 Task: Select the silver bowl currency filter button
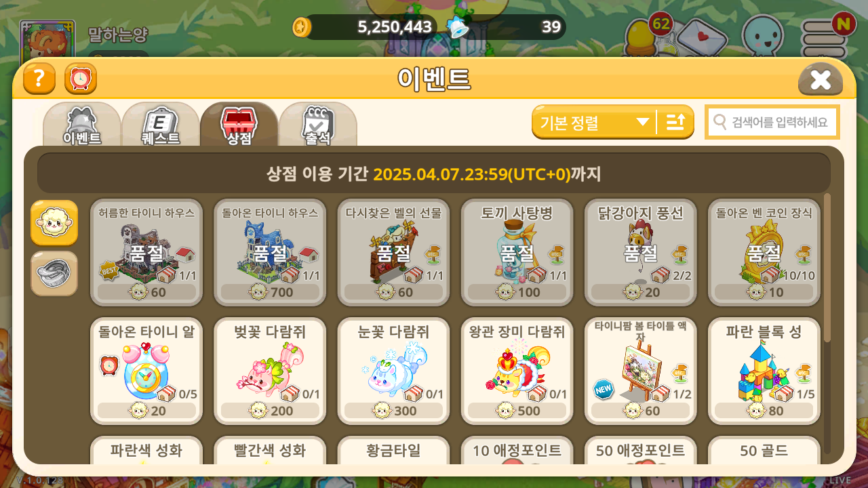[x=54, y=273]
